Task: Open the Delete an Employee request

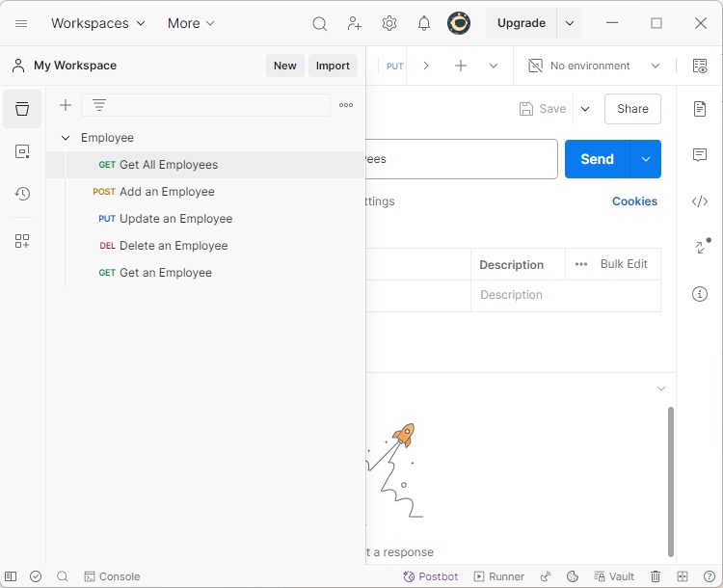Action: (x=174, y=246)
